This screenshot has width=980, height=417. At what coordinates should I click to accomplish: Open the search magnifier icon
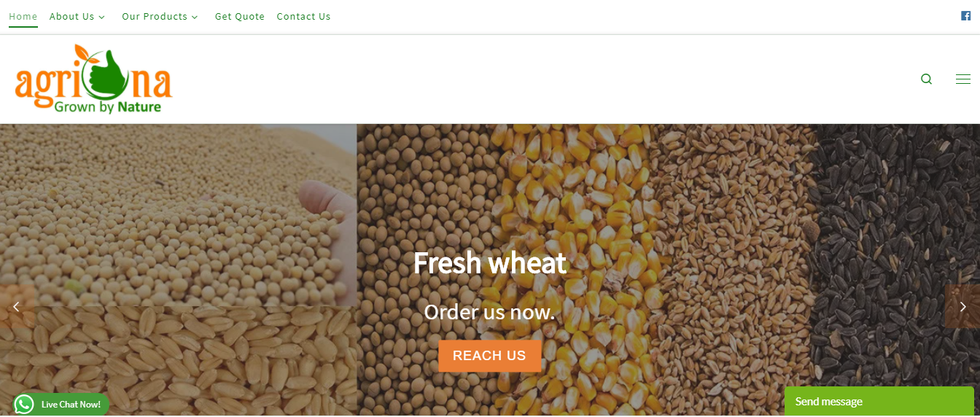[926, 79]
